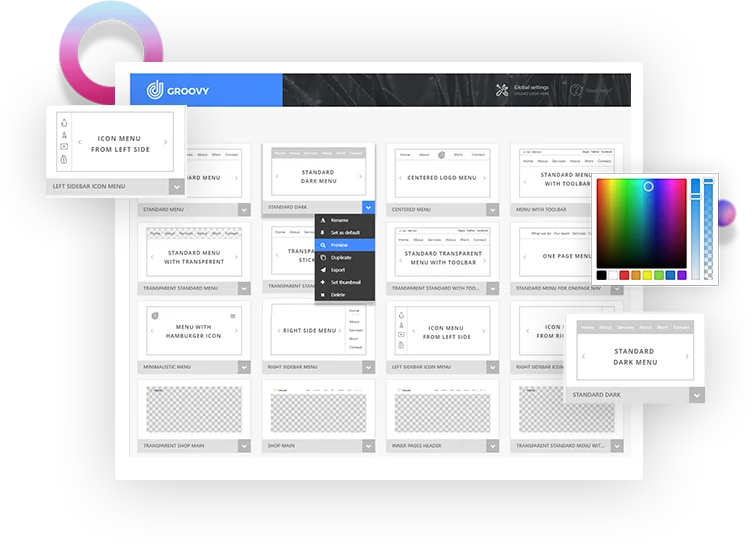This screenshot has height=544, width=752.
Task: Open dropdown for Shop Main preset
Action: coord(368,446)
